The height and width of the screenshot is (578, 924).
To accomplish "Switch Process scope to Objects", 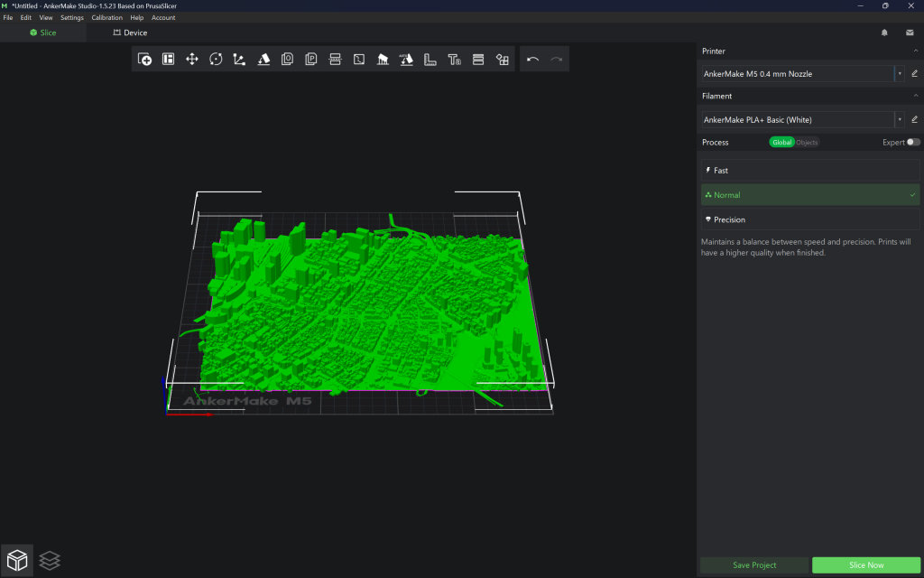I will (x=807, y=143).
